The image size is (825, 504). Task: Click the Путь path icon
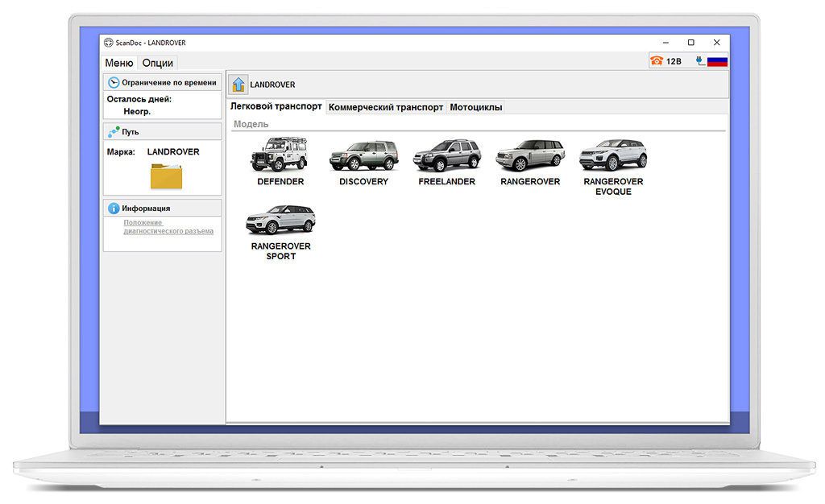tap(114, 131)
